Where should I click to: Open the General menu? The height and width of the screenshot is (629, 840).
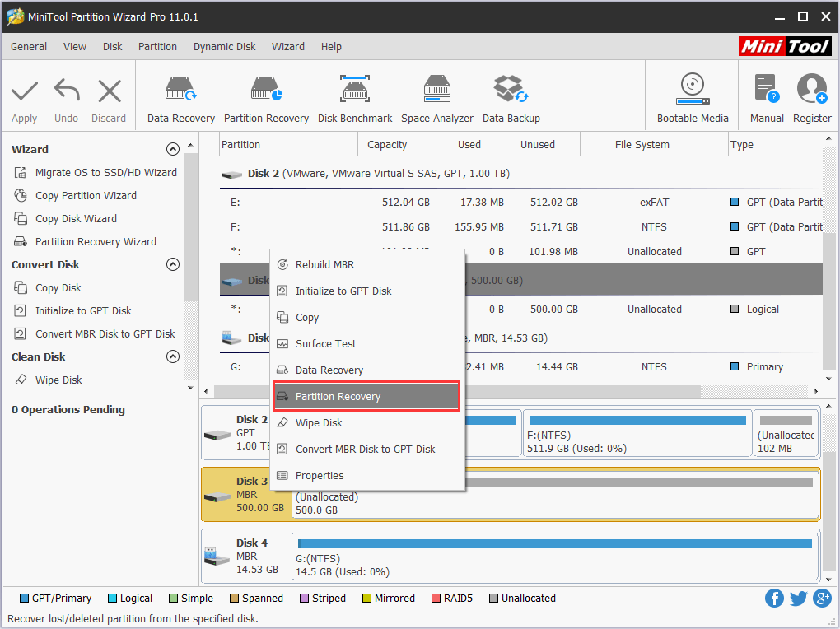[29, 47]
